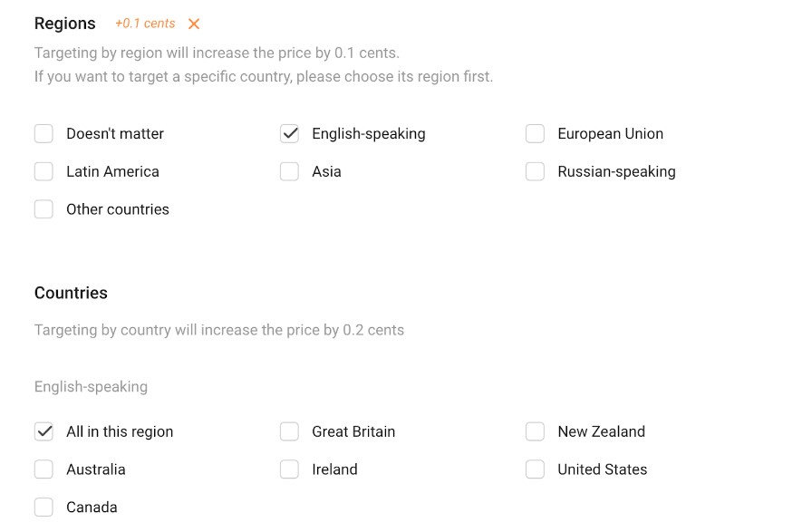This screenshot has width=802, height=532.
Task: Enable the Ireland country checkbox
Action: (289, 469)
